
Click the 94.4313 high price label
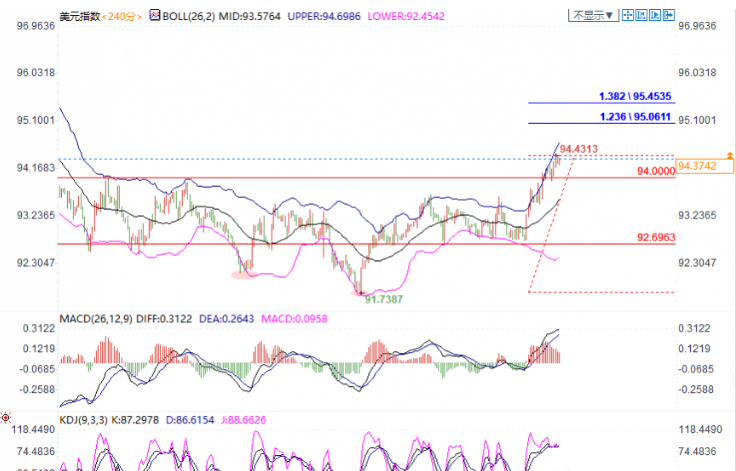(x=579, y=149)
